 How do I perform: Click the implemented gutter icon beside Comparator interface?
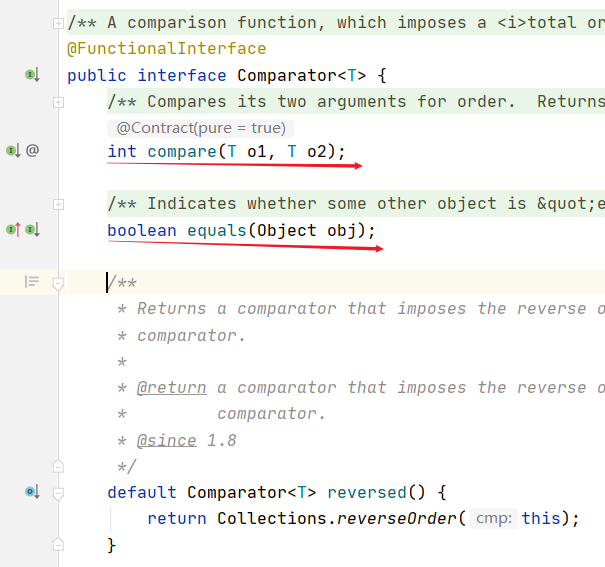(32, 74)
